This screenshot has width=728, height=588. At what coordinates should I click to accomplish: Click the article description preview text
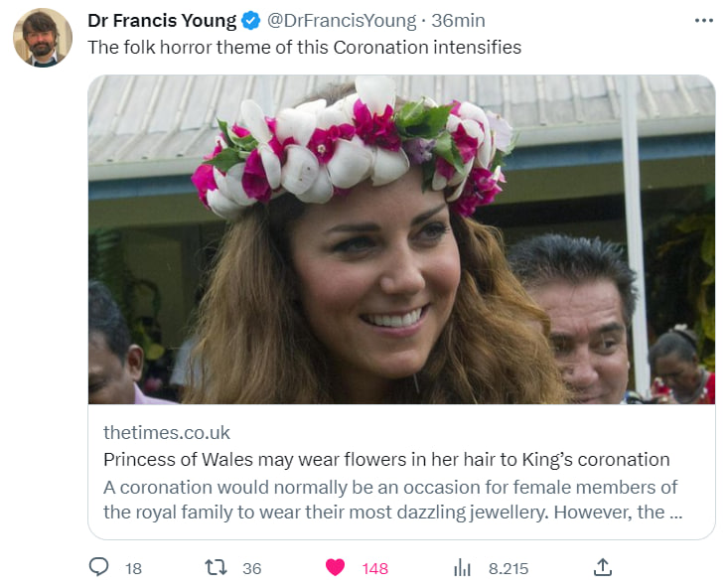391,500
